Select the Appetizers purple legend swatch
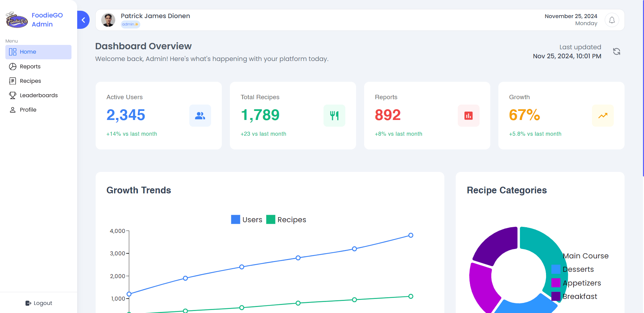 556,283
